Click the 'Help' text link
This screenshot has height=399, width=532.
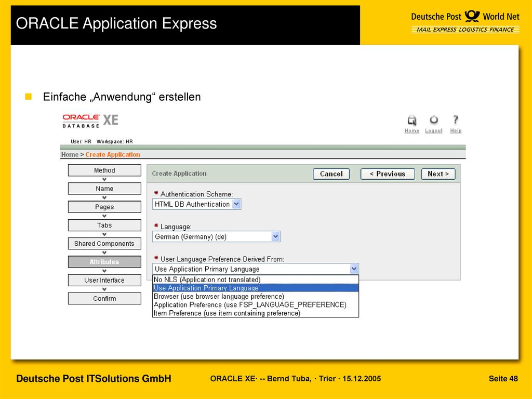click(456, 130)
